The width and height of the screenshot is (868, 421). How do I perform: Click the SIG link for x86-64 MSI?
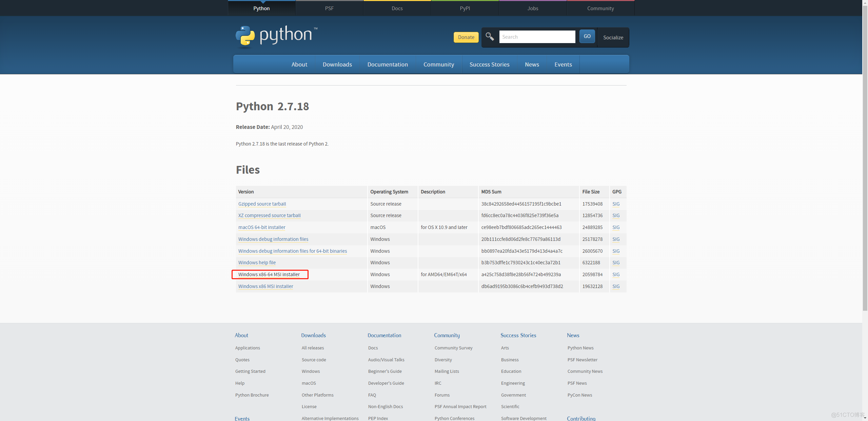[x=616, y=274]
